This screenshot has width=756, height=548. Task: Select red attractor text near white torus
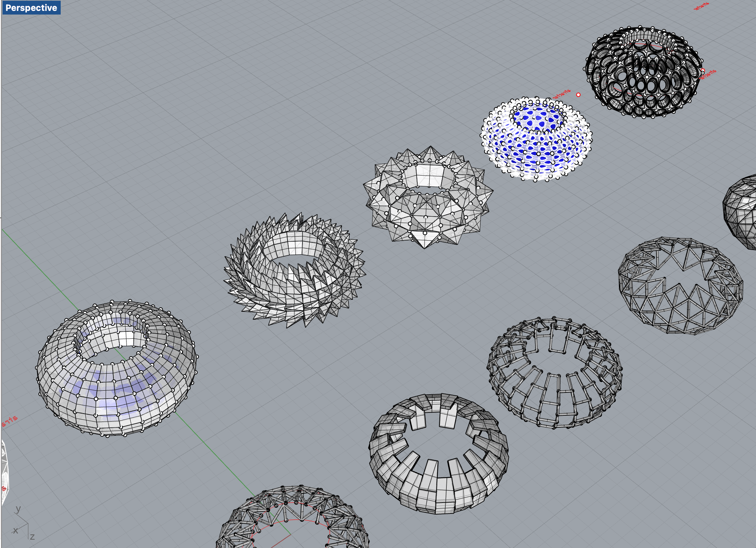pos(562,94)
